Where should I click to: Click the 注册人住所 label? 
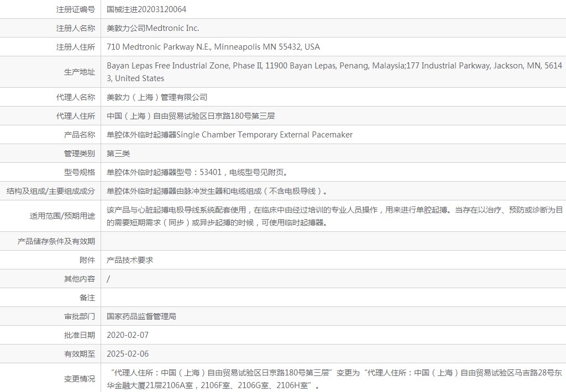click(75, 47)
